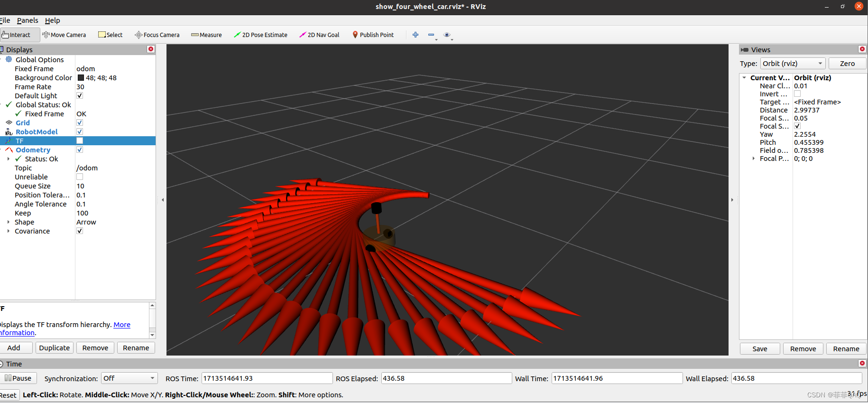
Task: Open the eye toolbar options icon
Action: [447, 35]
